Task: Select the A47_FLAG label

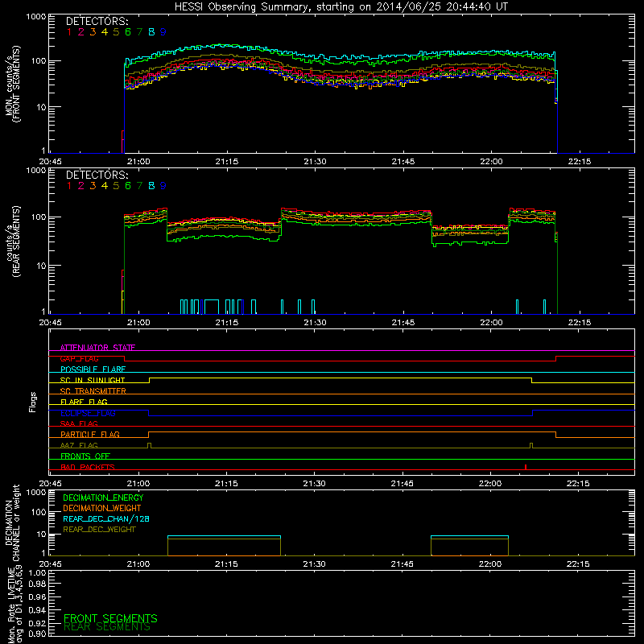Action: [x=79, y=445]
